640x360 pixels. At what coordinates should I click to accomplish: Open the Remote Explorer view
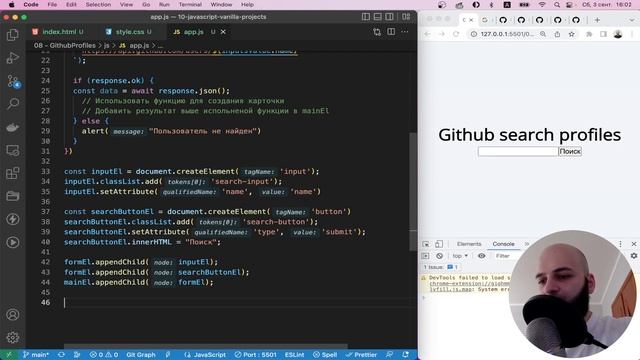point(13,150)
